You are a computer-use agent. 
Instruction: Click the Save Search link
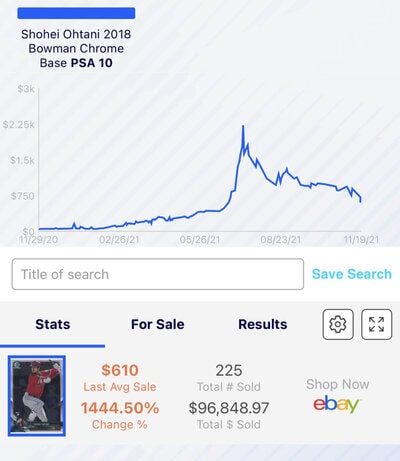point(352,274)
